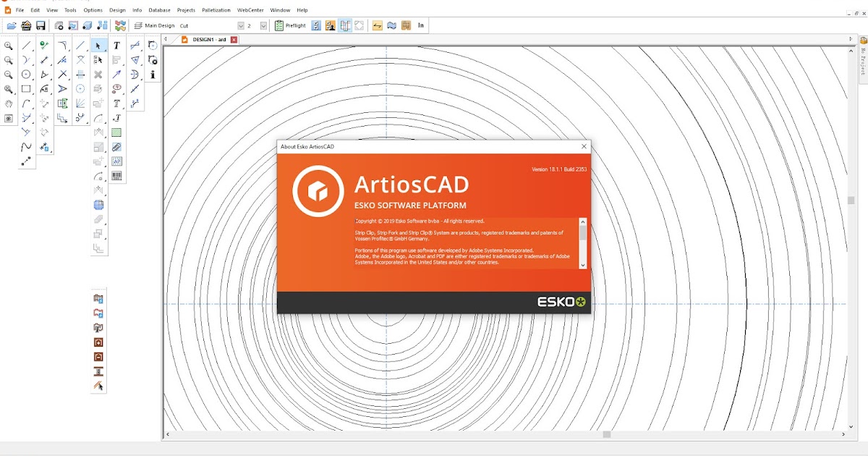Open the WebCenter menu
The image size is (868, 456).
(250, 10)
